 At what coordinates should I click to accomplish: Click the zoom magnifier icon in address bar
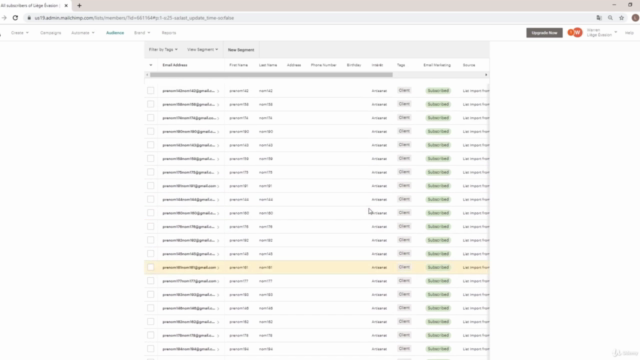click(610, 18)
